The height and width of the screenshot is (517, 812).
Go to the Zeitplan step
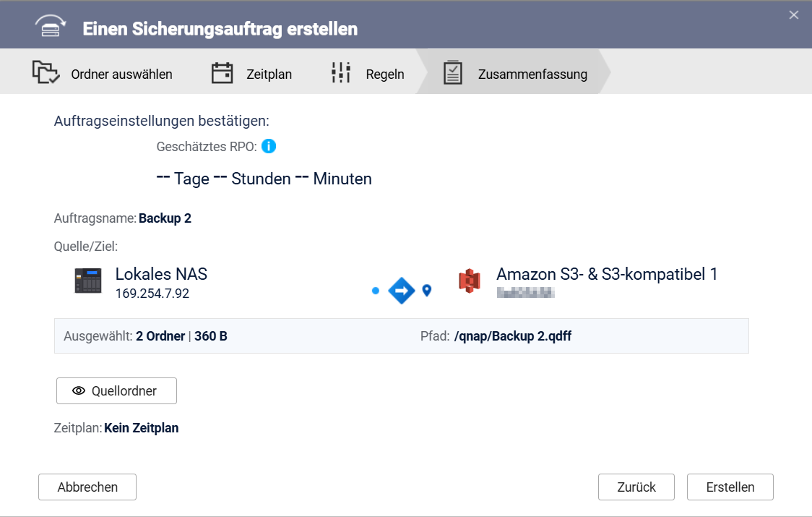251,72
